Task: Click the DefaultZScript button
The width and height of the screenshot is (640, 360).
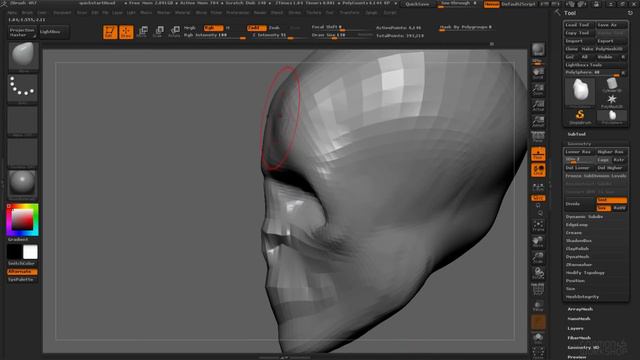Action: point(518,4)
